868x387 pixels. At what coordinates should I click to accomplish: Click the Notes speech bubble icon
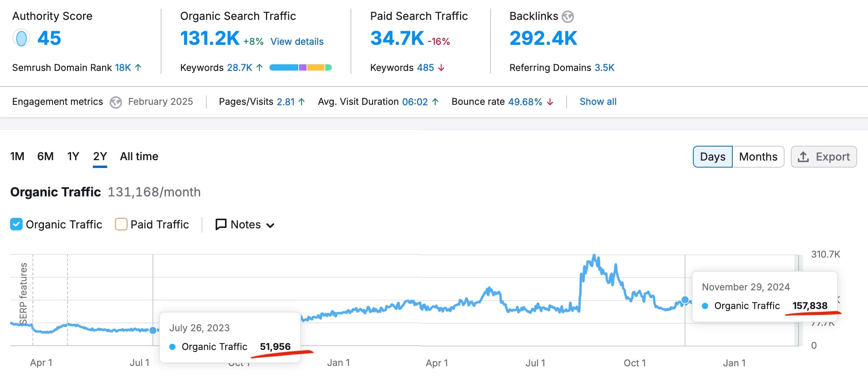click(221, 224)
